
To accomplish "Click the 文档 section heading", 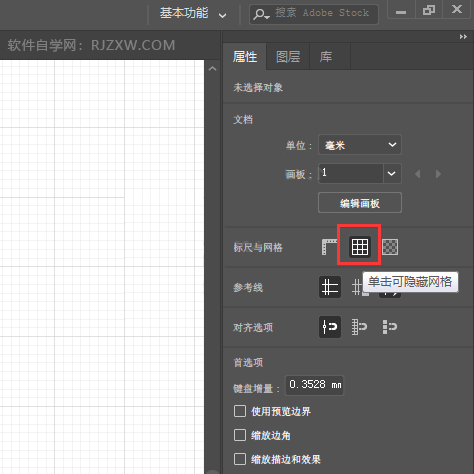I will pyautogui.click(x=243, y=119).
